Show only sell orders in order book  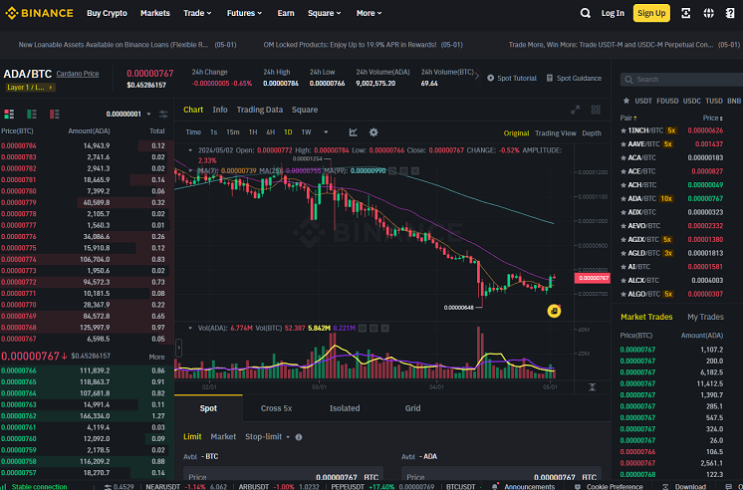tap(54, 114)
